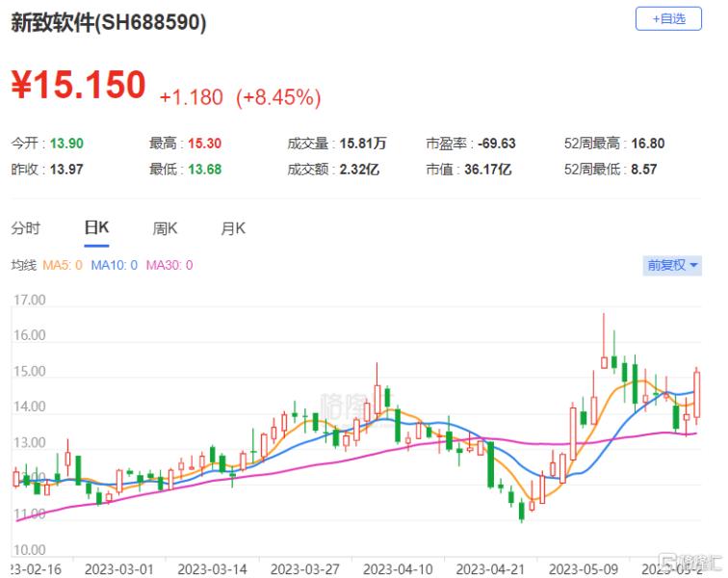Click the 今开 opening price 13.90
Viewport: 728px width, 578px height.
[66, 144]
